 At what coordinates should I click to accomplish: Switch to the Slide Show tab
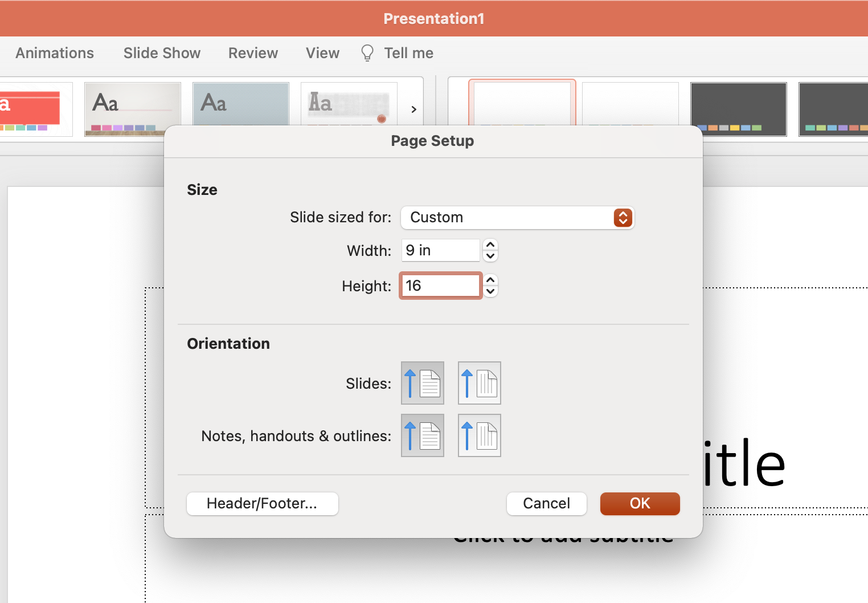pos(162,53)
